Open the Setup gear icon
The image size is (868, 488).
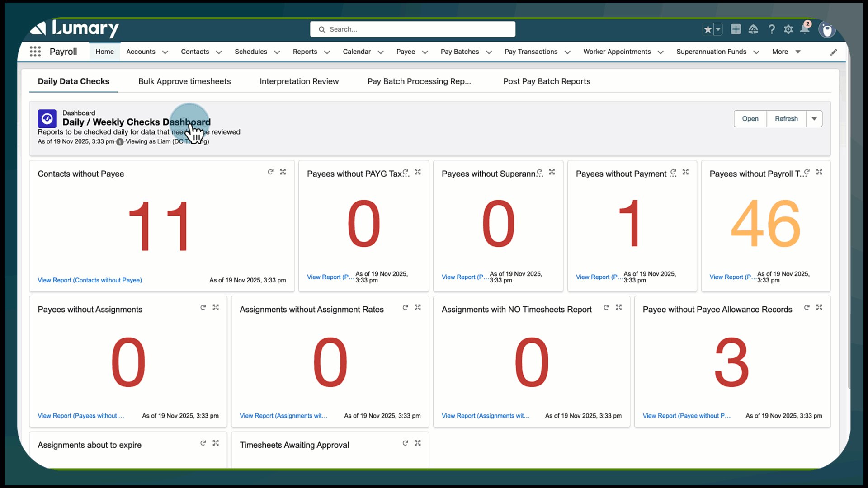[x=788, y=29]
